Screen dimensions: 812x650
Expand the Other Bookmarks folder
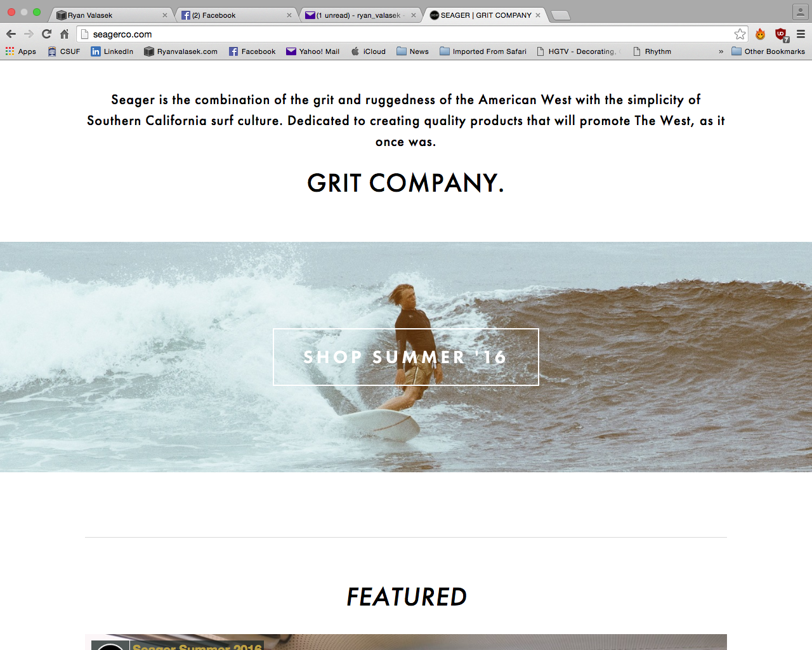(x=768, y=51)
